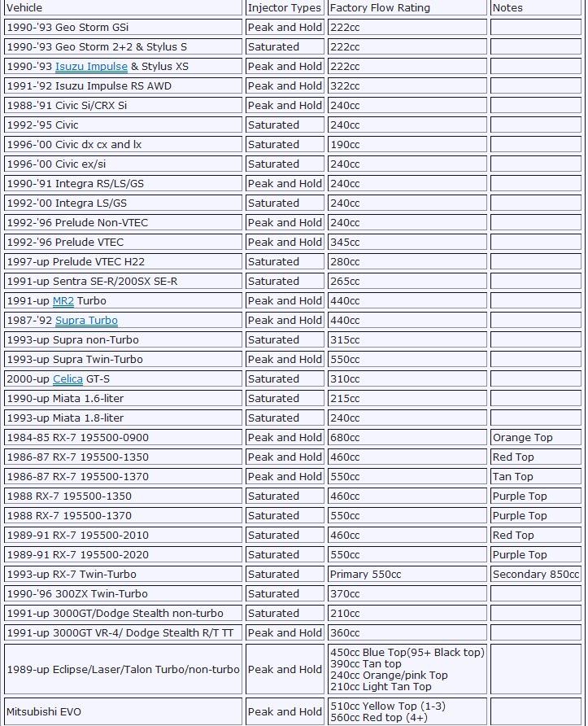Click the 370cc flow rating value

[x=407, y=593]
